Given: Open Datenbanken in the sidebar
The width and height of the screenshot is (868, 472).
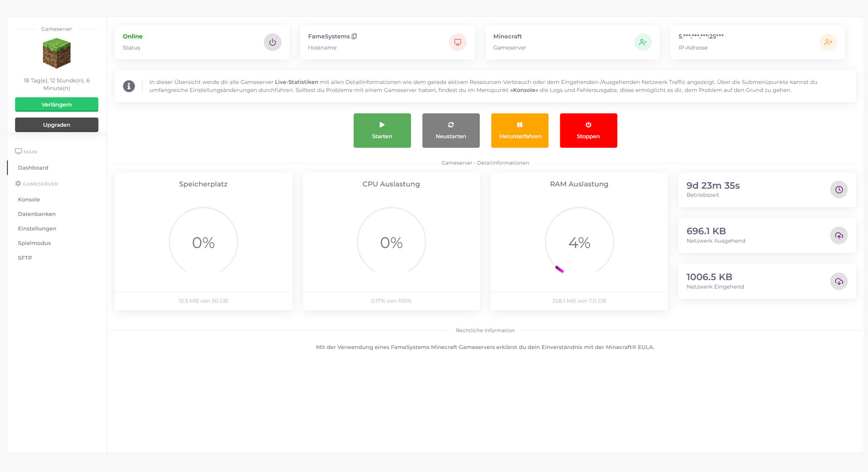Looking at the screenshot, I should point(37,214).
